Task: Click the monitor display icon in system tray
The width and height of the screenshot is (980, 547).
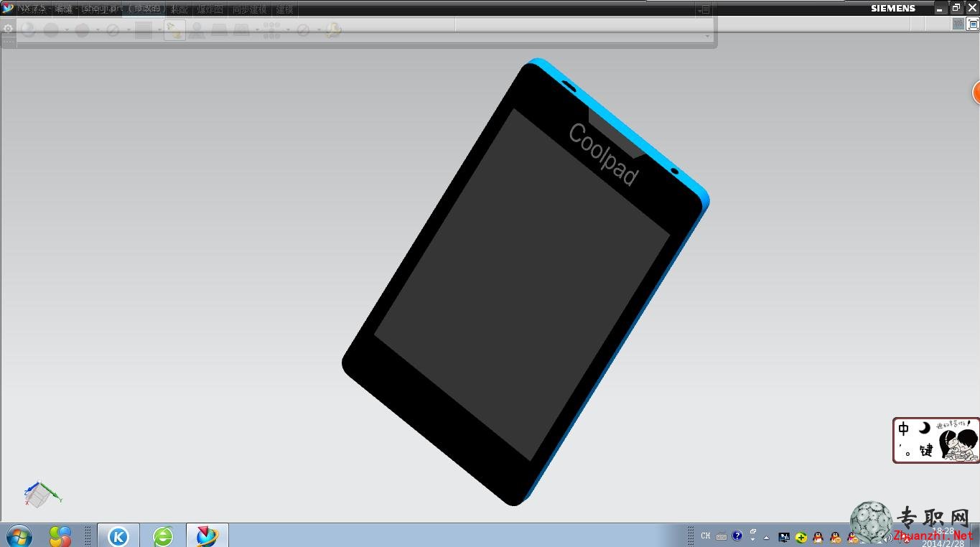Action: 784,537
